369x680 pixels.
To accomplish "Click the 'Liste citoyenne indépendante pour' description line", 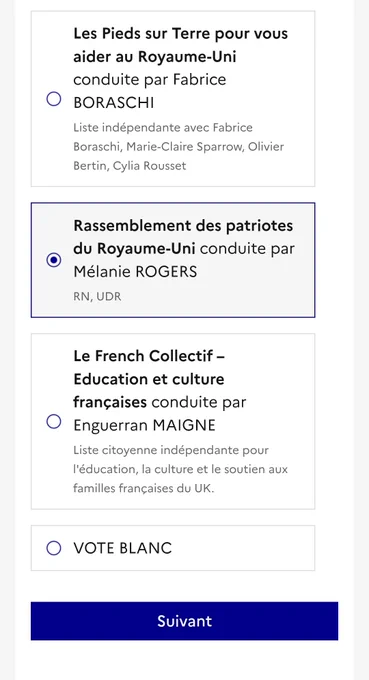I will [x=171, y=450].
